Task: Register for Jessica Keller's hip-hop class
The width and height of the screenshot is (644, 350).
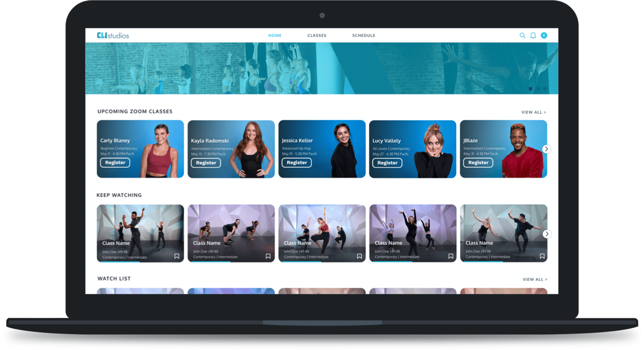Action: pos(297,163)
